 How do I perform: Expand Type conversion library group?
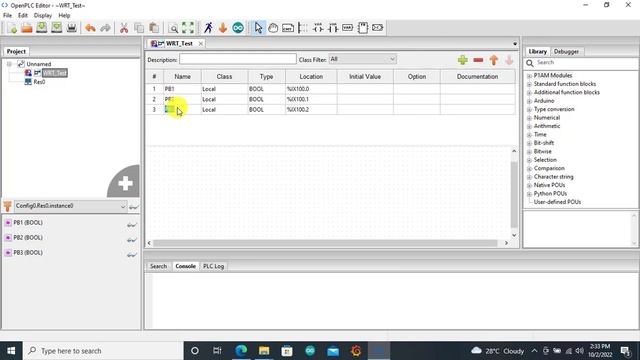click(x=529, y=109)
